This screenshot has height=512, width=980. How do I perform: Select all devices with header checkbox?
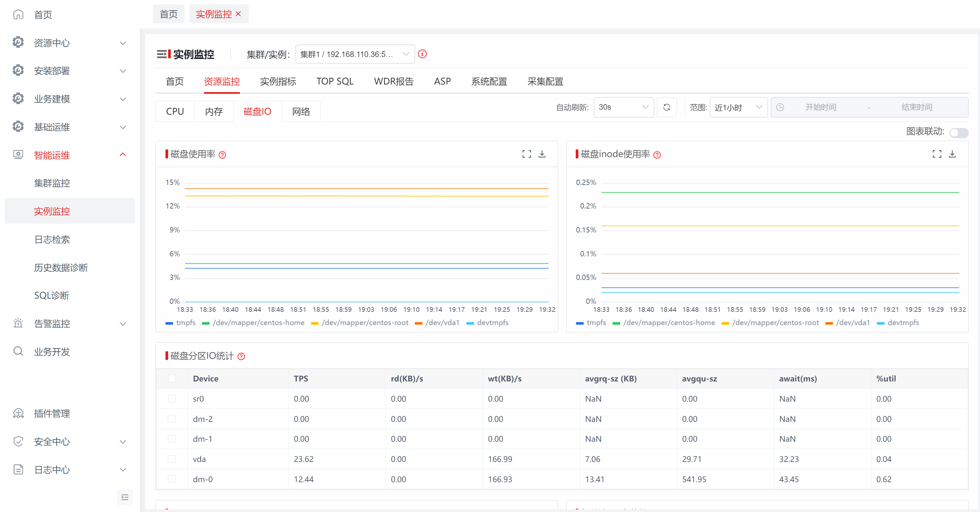point(172,378)
